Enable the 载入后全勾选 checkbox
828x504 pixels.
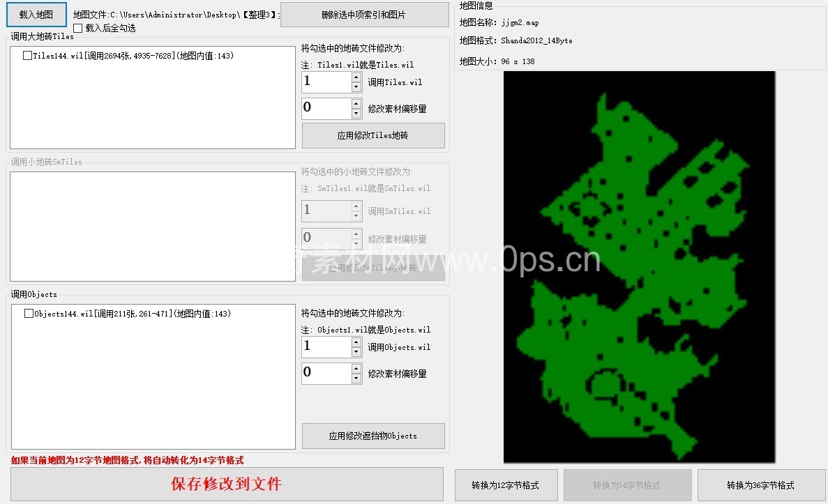coord(78,29)
